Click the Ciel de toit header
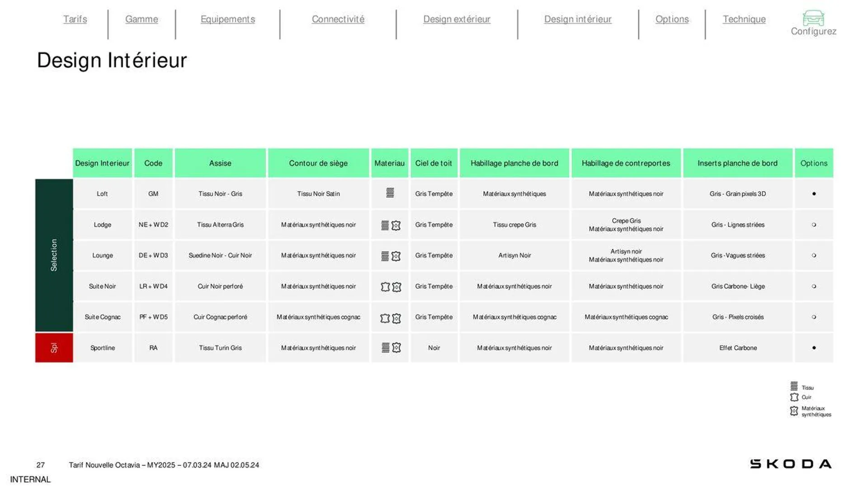Viewport: 868px width, 488px height. (x=434, y=163)
